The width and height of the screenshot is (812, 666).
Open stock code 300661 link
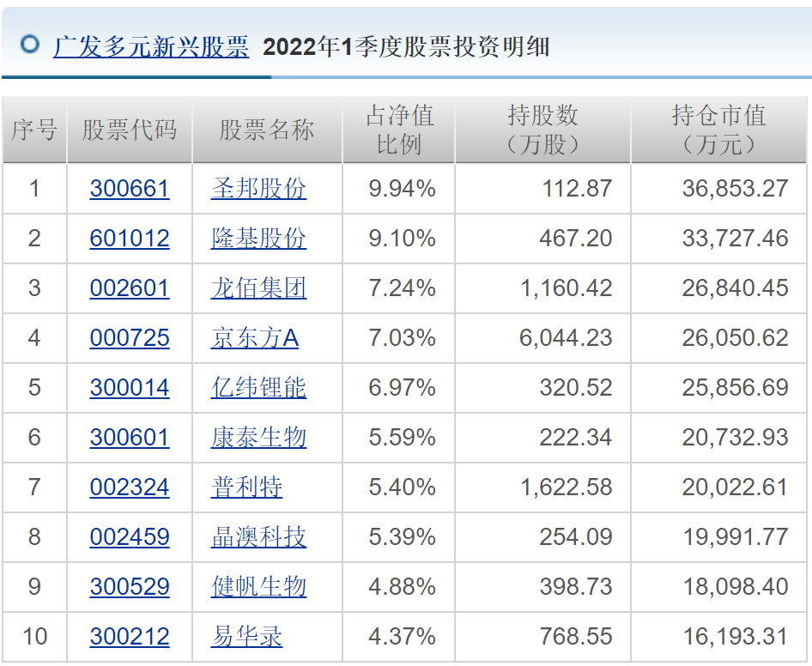(130, 189)
